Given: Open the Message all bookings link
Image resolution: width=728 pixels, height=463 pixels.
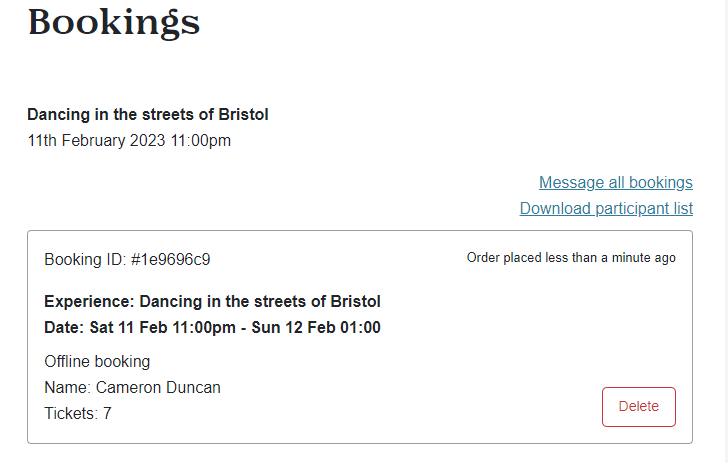Looking at the screenshot, I should point(616,183).
